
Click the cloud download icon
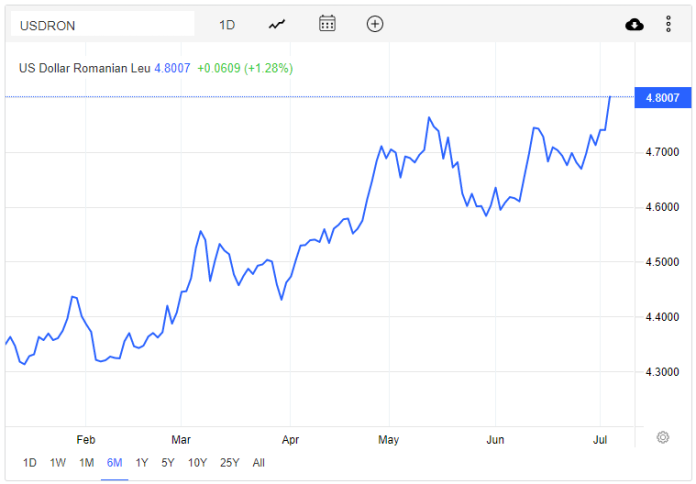click(634, 24)
